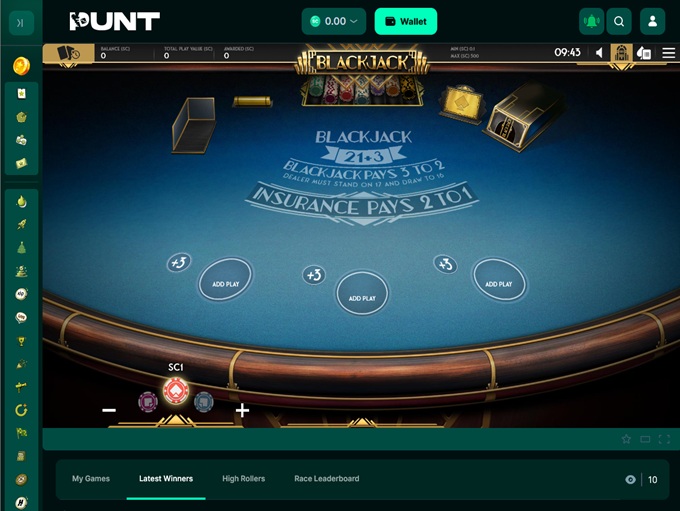
Task: Open the search magnifier icon
Action: (619, 21)
